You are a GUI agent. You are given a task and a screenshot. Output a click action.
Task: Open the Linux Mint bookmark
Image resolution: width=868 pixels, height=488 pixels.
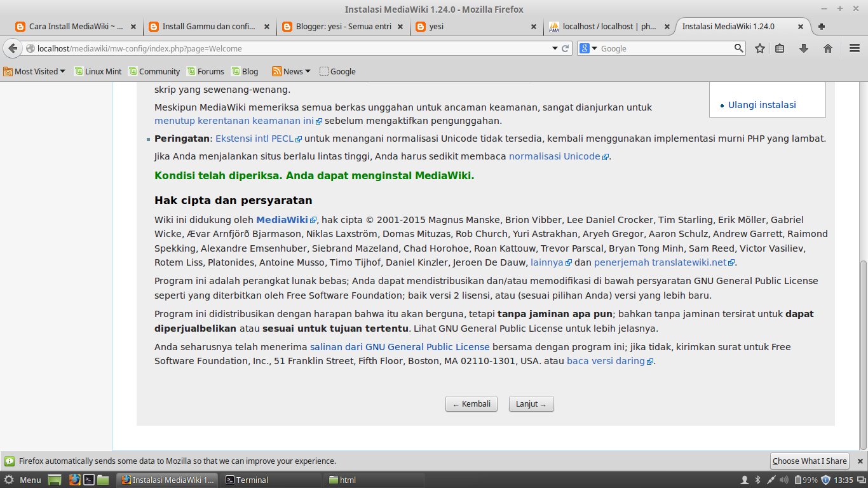[x=98, y=71]
